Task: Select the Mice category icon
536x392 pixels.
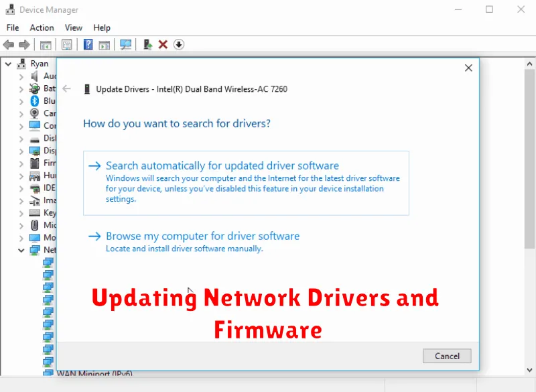Action: [35, 225]
